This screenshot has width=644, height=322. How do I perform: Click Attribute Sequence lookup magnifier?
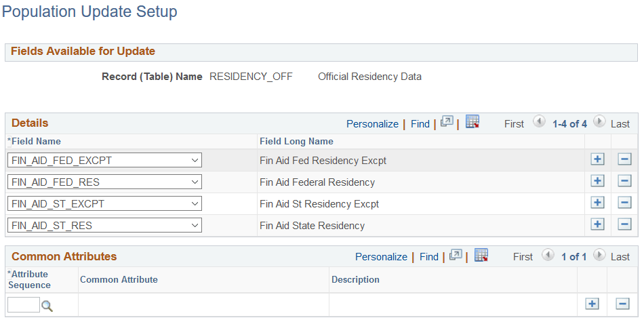[47, 306]
